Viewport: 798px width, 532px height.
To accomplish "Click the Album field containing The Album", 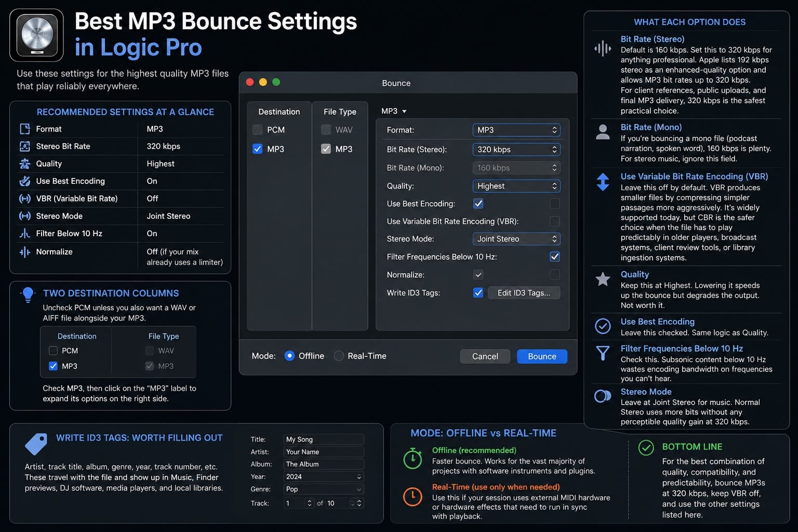I will click(323, 464).
